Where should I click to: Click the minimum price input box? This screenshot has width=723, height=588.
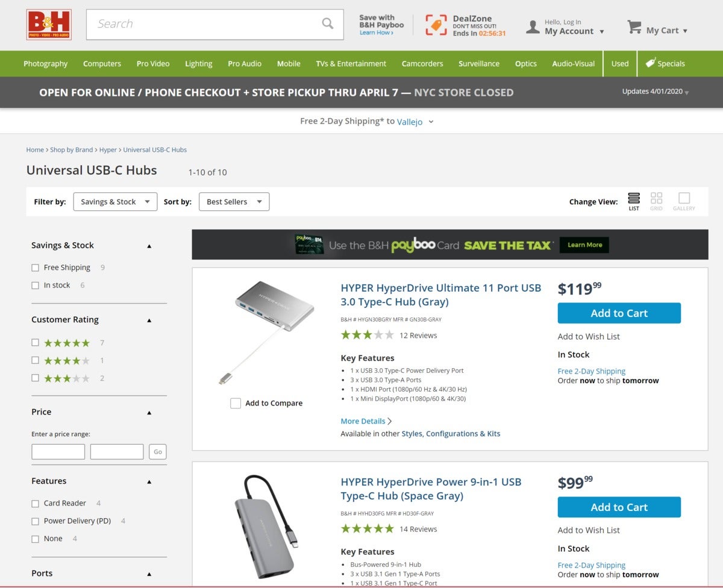click(58, 452)
